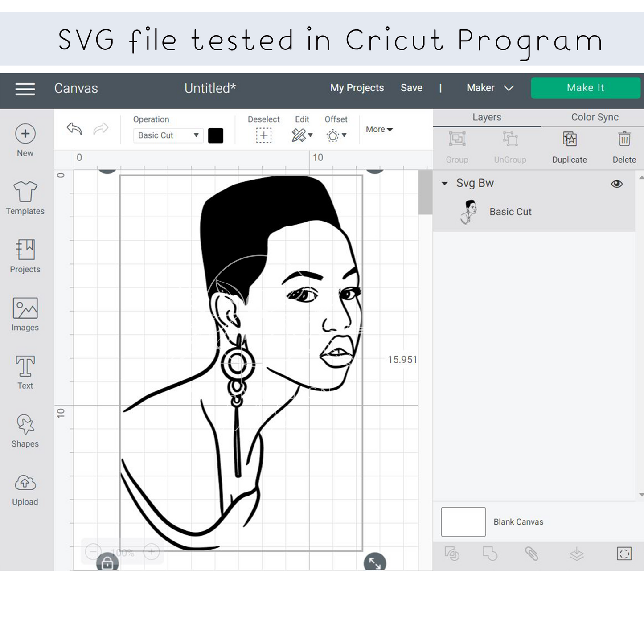Open the Images library

pyautogui.click(x=25, y=309)
